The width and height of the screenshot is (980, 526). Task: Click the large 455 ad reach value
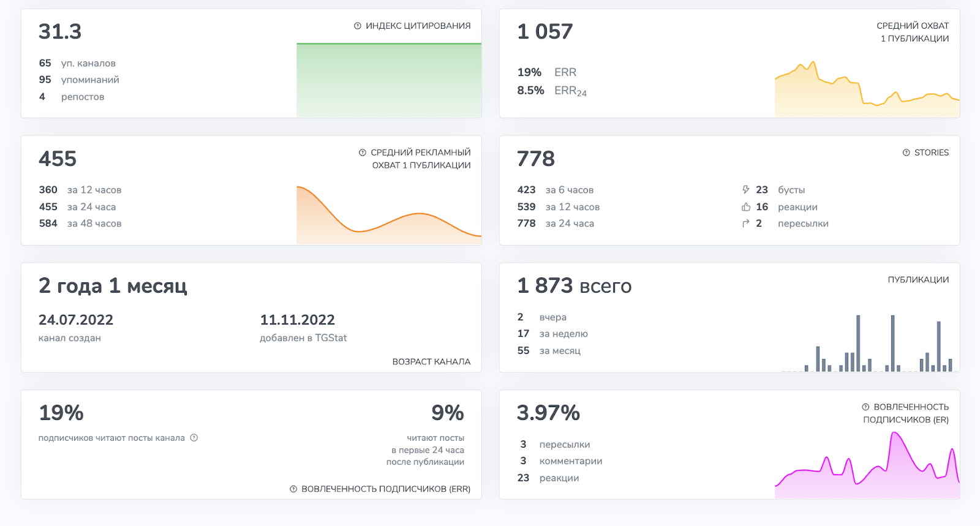click(58, 159)
